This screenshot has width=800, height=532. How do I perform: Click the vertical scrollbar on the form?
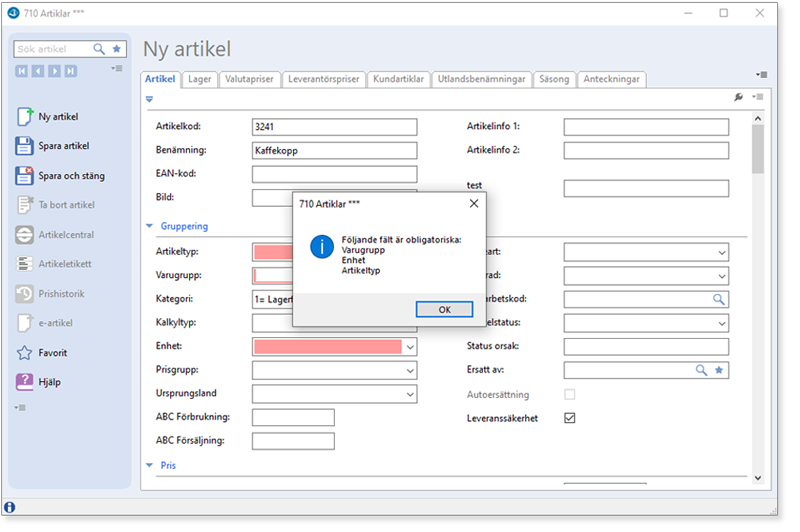(x=758, y=150)
